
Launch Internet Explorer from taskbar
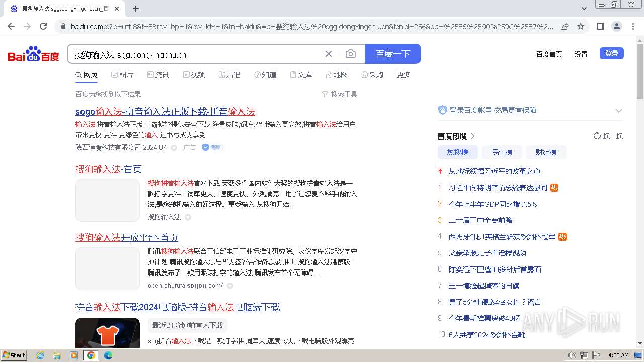pos(40,355)
